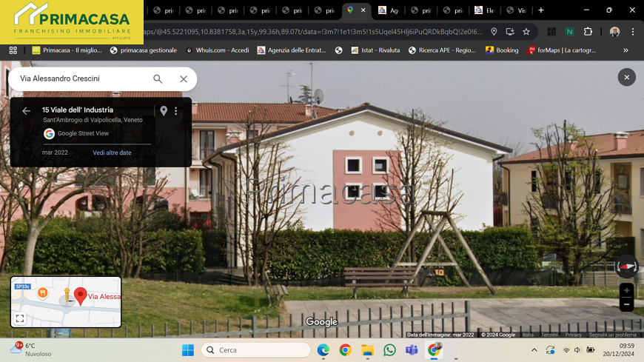This screenshot has width=644, height=362.
Task: Open the apps grid in bookmarks bar
Action: coord(13,50)
